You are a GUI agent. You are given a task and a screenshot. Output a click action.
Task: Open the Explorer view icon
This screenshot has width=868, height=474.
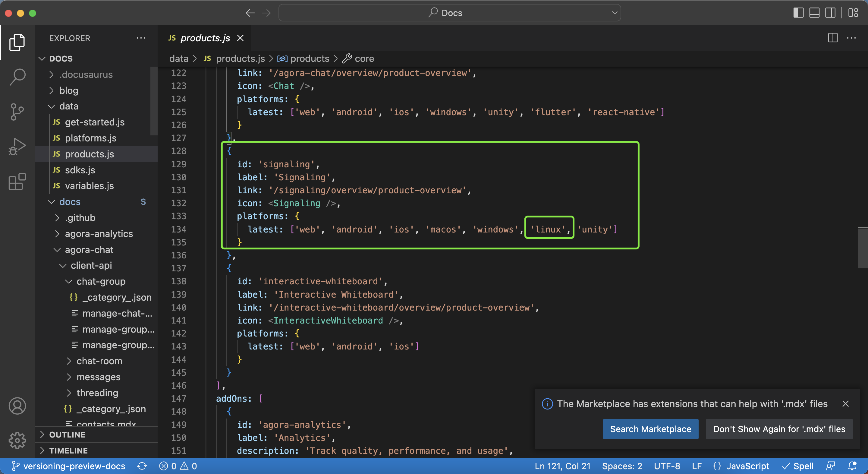(17, 43)
